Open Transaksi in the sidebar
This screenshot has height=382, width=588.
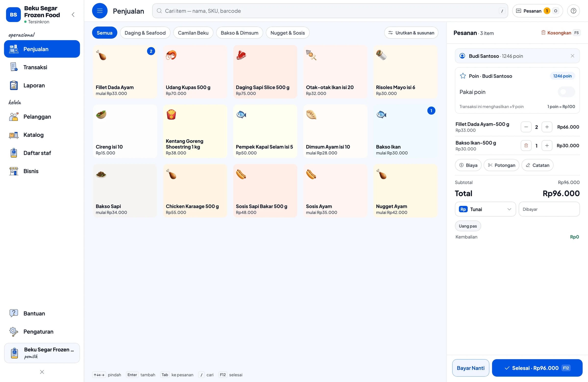[42, 67]
